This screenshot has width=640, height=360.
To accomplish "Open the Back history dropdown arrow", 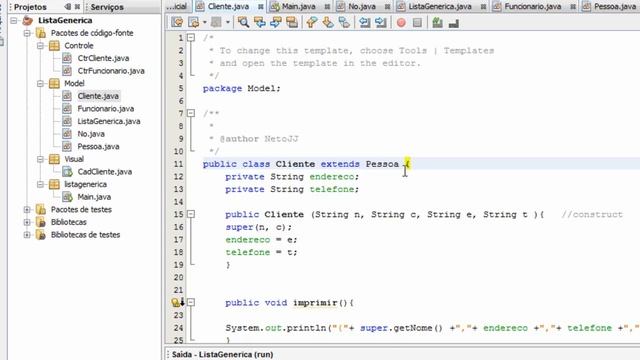I will click(204, 22).
